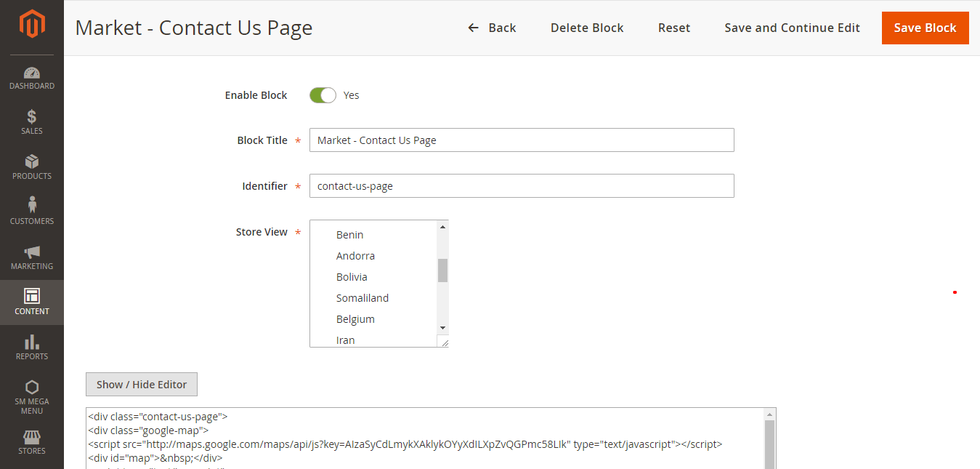Click the content editor scroll-up arrow
Image resolution: width=980 pixels, height=469 pixels.
point(770,414)
